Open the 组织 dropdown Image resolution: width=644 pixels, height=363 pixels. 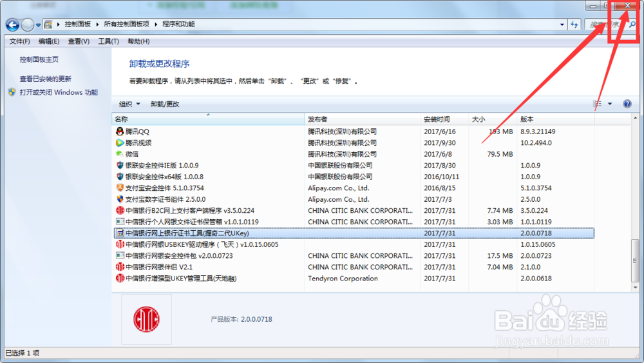[x=129, y=104]
